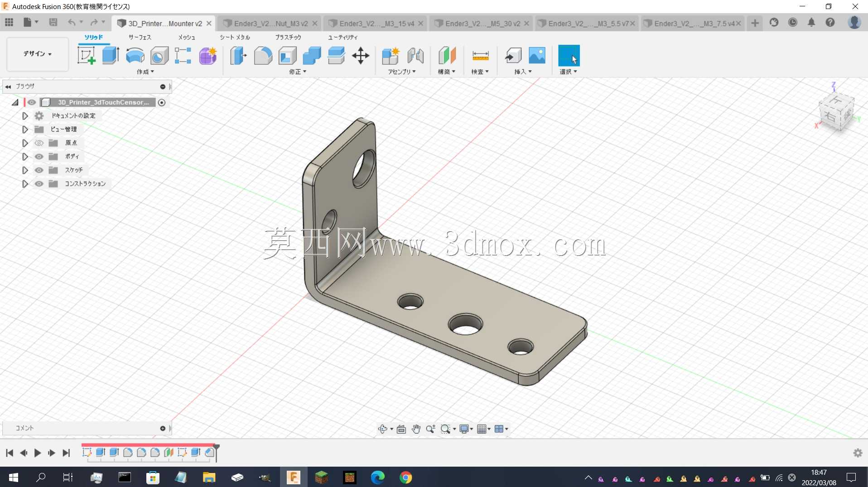Open the Help menu icon
Image resolution: width=868 pixels, height=487 pixels.
click(830, 22)
